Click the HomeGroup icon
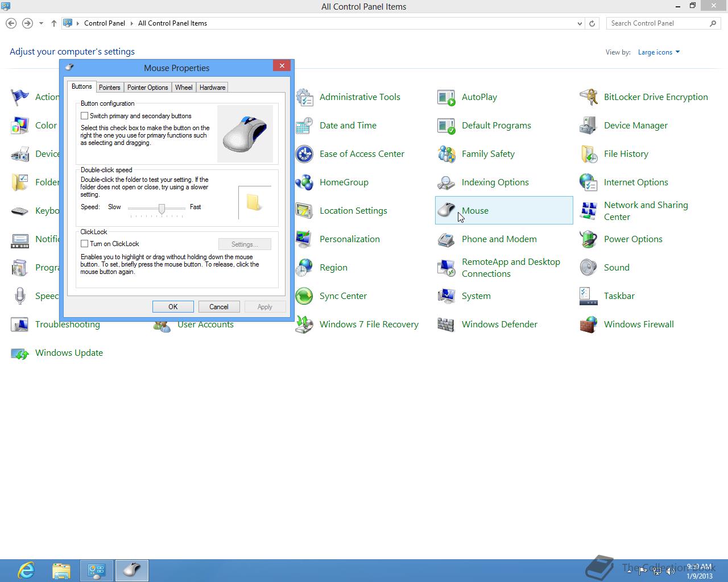 point(304,182)
